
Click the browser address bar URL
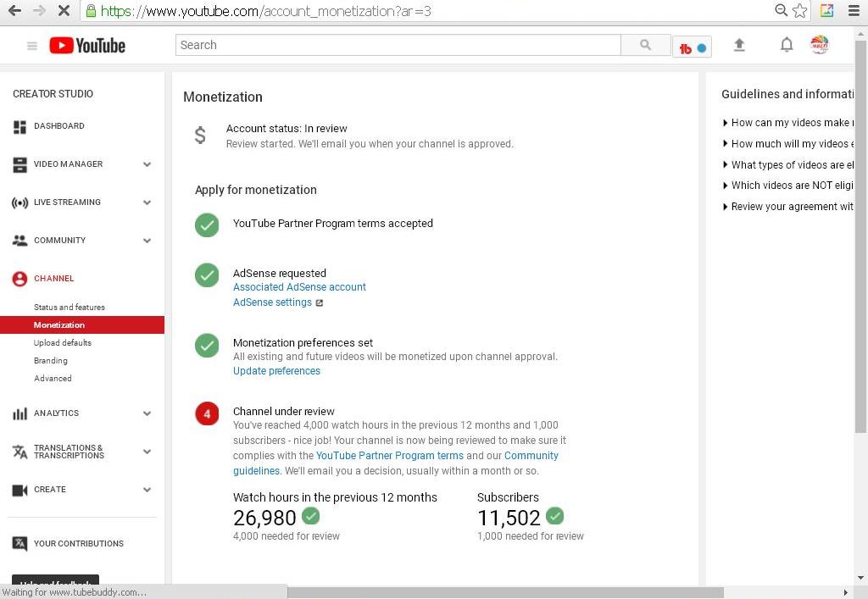pos(265,10)
